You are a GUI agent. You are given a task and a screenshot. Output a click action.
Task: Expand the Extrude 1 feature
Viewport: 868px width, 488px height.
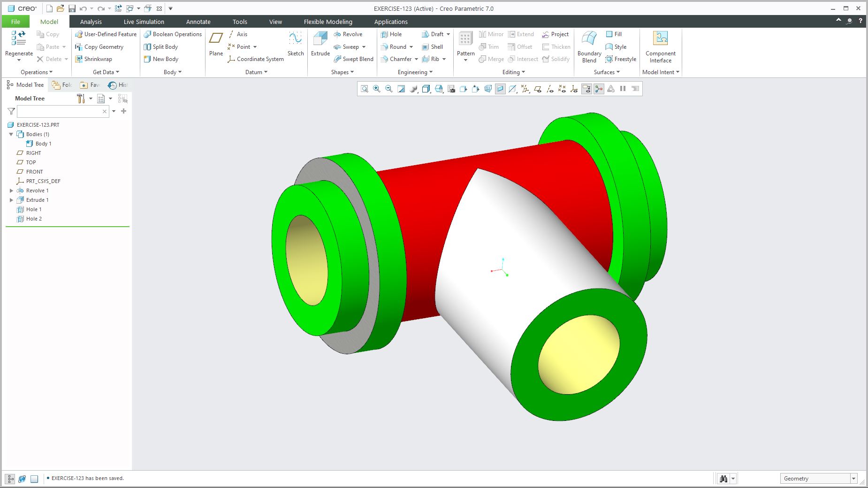(x=12, y=200)
